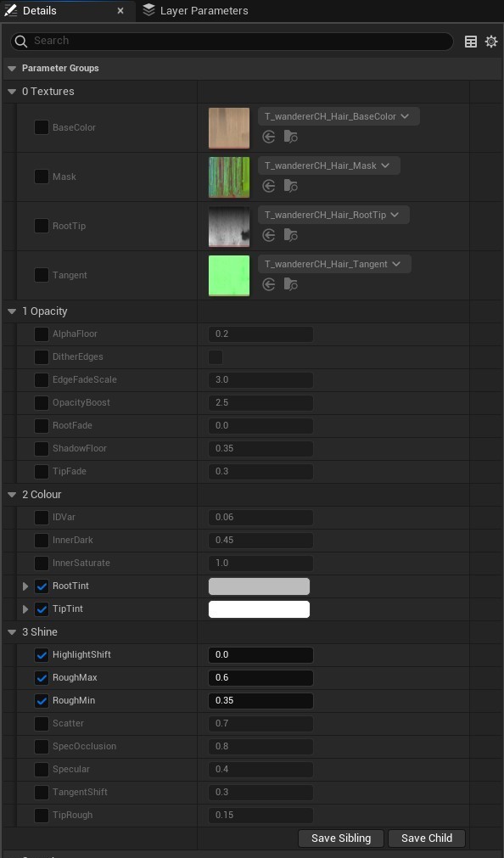Enable the Mask parameter override
The image size is (504, 858).
[x=42, y=177]
